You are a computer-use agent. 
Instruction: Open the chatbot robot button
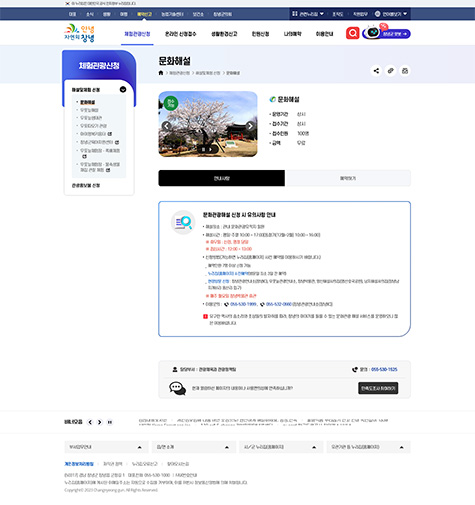[x=387, y=33]
